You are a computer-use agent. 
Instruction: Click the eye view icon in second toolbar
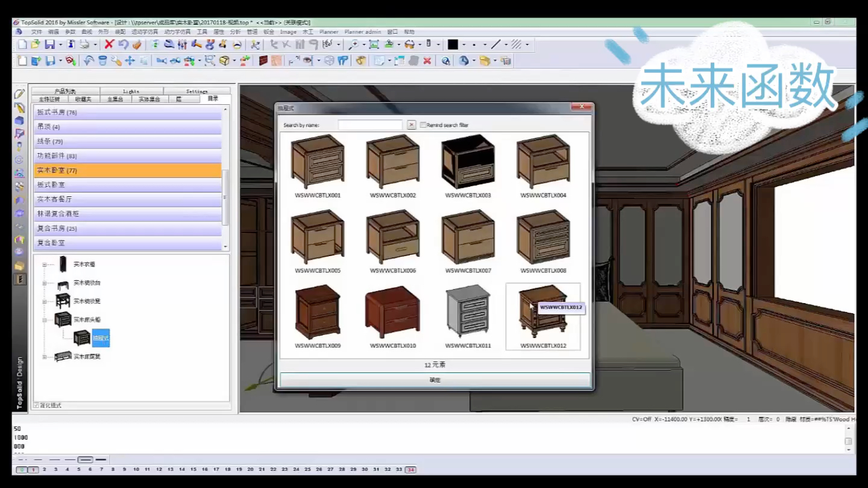click(x=307, y=61)
